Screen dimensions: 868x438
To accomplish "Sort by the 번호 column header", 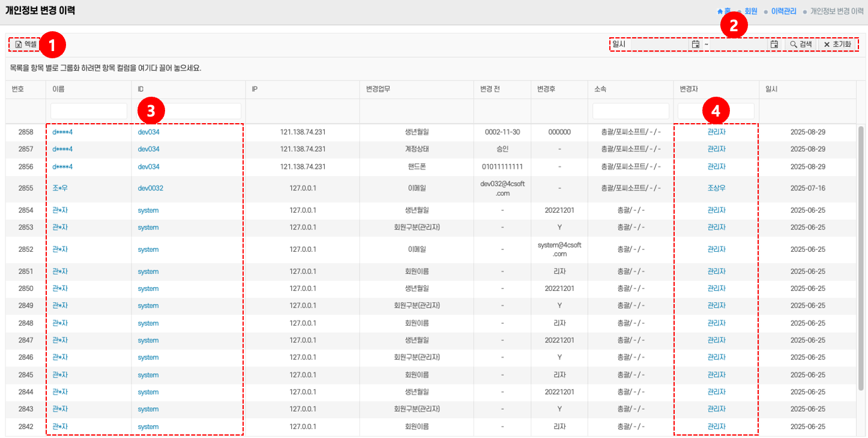I will 17,89.
